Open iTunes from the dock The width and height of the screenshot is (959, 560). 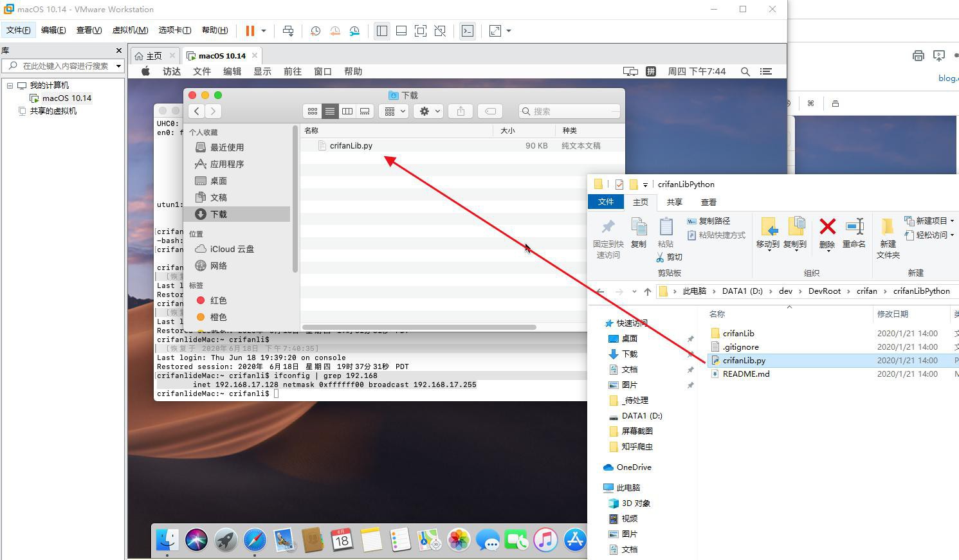(545, 539)
